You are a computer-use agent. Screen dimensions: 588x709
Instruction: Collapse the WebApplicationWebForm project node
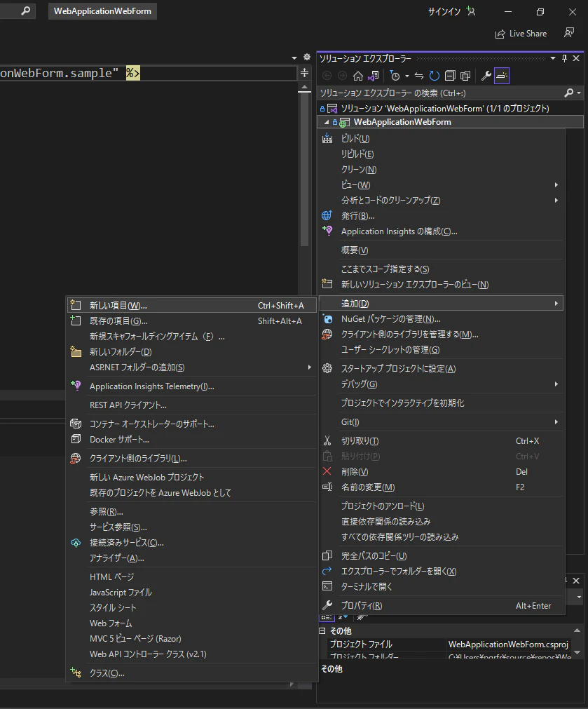click(x=326, y=122)
